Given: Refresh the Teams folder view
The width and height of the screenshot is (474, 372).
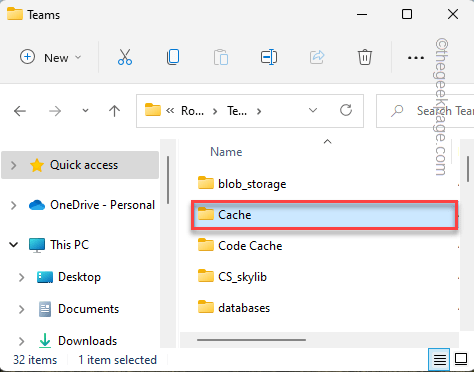Looking at the screenshot, I should (346, 110).
